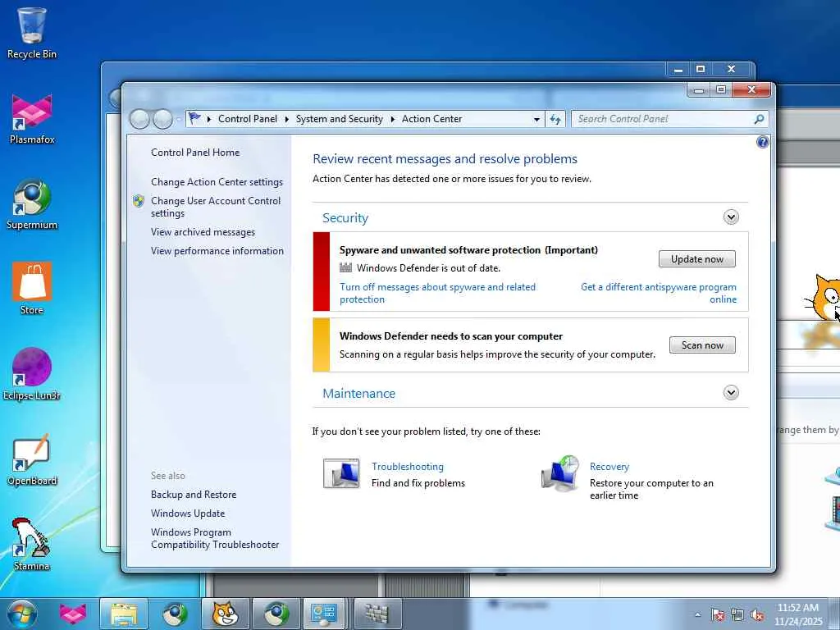Open the Windows Start menu
The image size is (840, 630).
tap(21, 614)
